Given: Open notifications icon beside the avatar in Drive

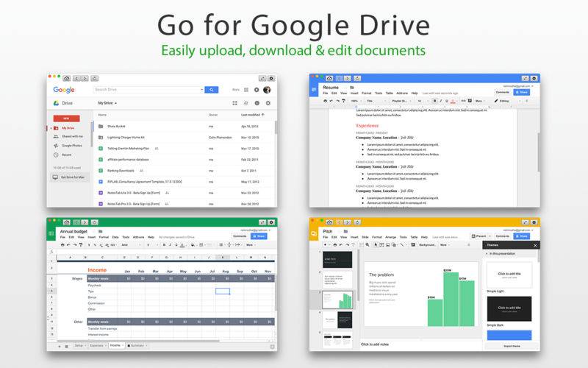Looking at the screenshot, I should tap(257, 90).
